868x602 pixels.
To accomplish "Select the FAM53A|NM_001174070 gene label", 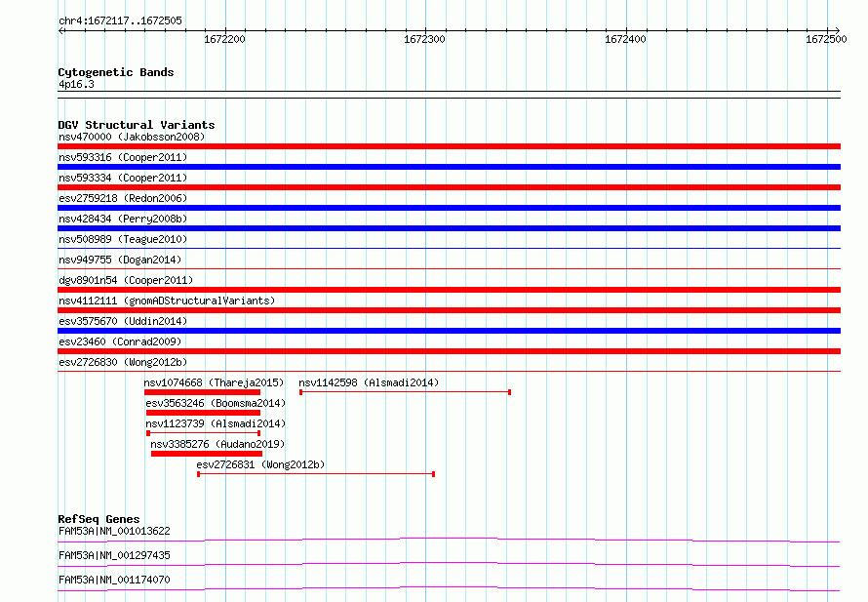I will coord(114,580).
